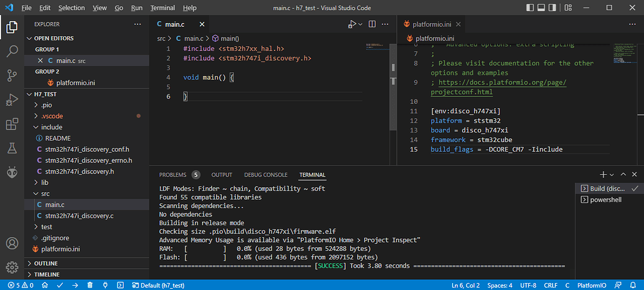Viewport: 644px width, 290px height.
Task: Open the Terminal menu
Action: 162,8
